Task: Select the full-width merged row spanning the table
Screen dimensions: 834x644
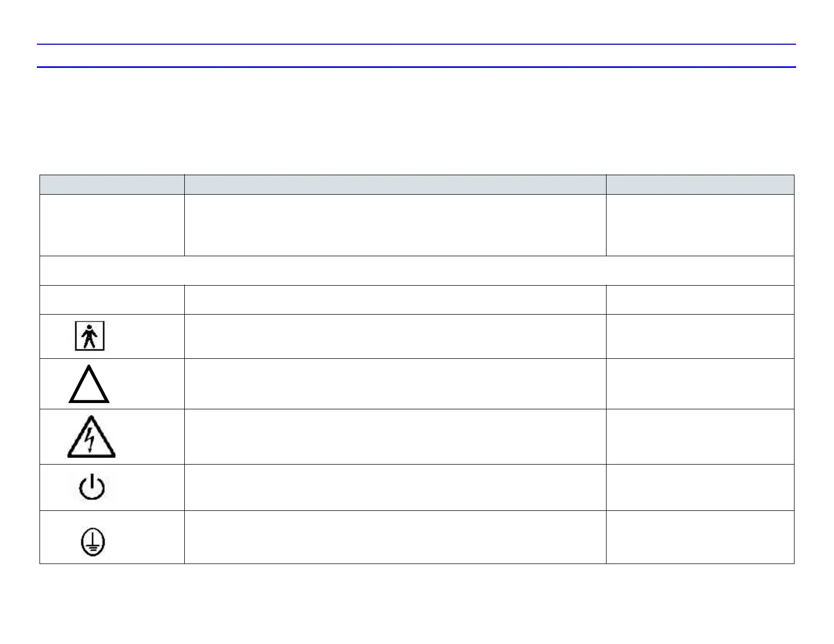Action: tap(417, 270)
